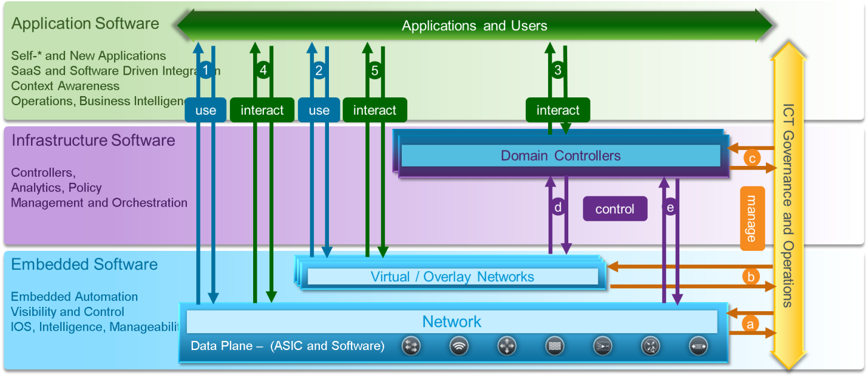Click the rightmost double-arrow bridge icon
Viewport: 868px width, 378px height.
click(698, 346)
